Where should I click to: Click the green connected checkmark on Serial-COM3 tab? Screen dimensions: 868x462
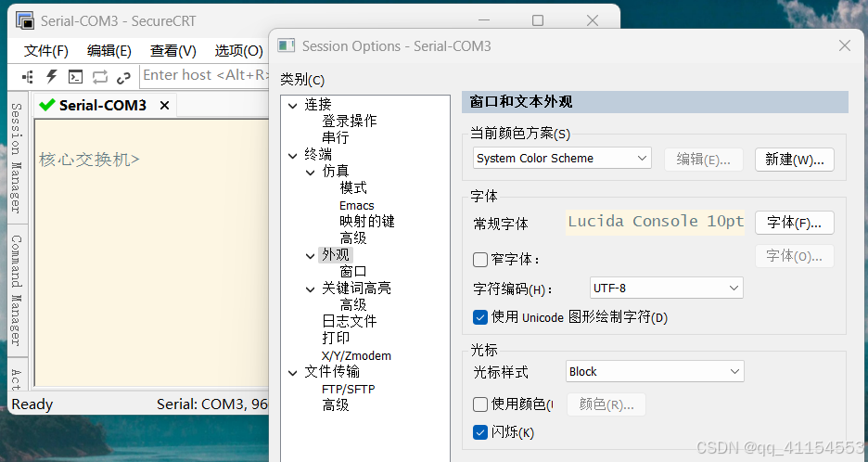(x=47, y=105)
